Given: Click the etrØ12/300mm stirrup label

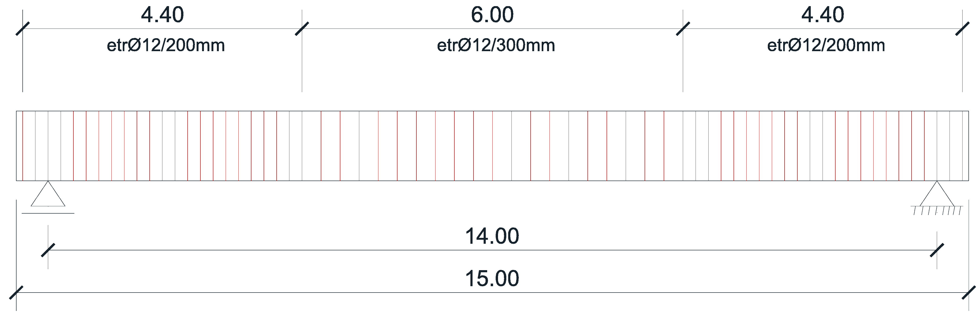Looking at the screenshot, I should (496, 45).
